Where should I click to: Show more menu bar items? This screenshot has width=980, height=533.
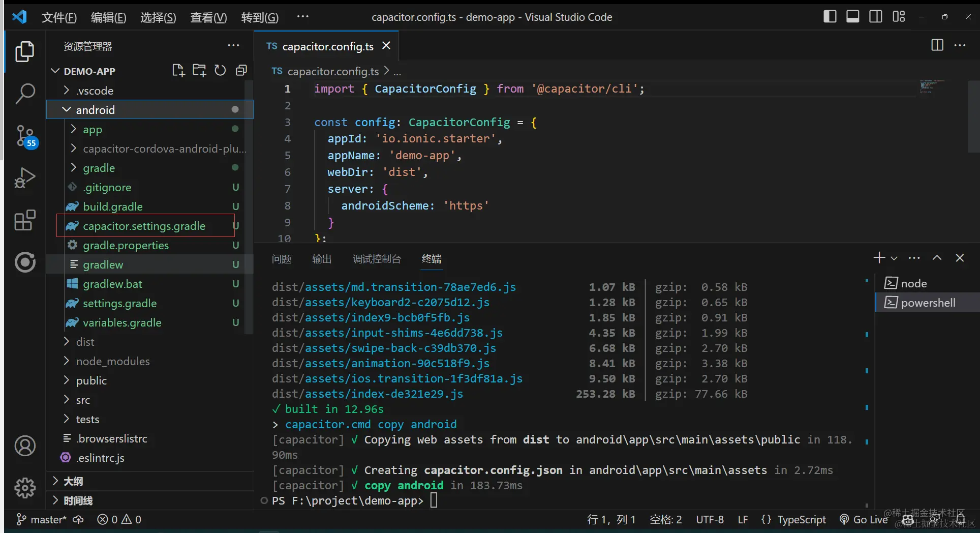tap(303, 16)
